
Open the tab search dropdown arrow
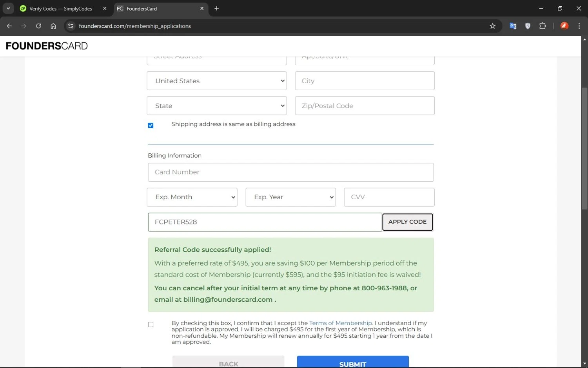8,8
